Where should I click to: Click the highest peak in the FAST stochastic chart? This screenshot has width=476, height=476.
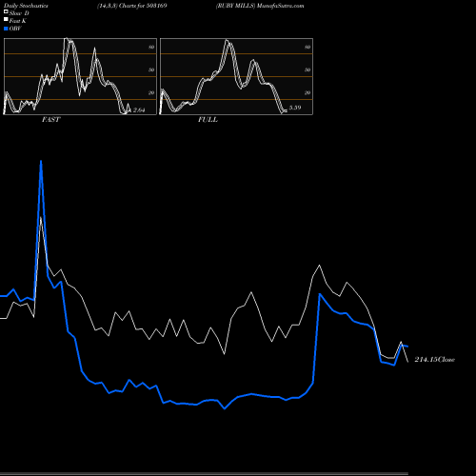pyautogui.click(x=66, y=39)
